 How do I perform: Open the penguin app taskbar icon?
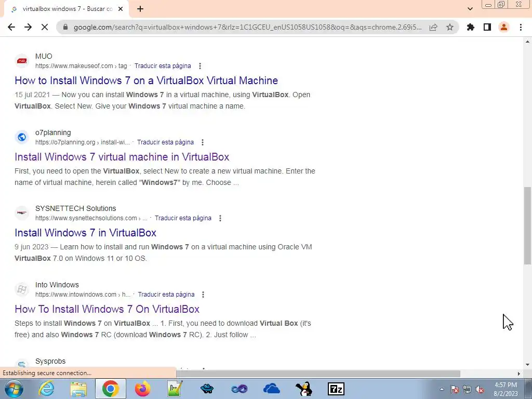point(303,389)
